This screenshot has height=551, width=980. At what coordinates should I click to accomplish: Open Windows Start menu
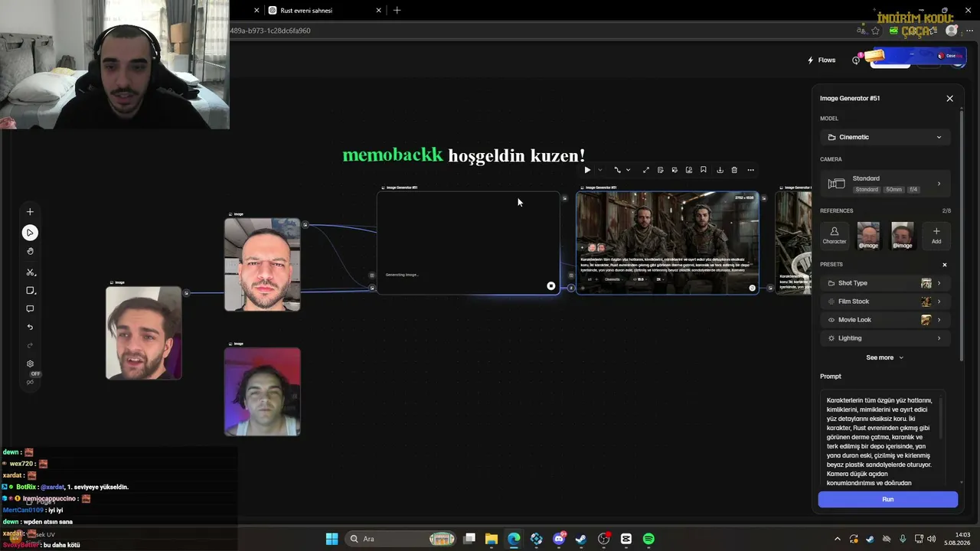[x=332, y=539]
